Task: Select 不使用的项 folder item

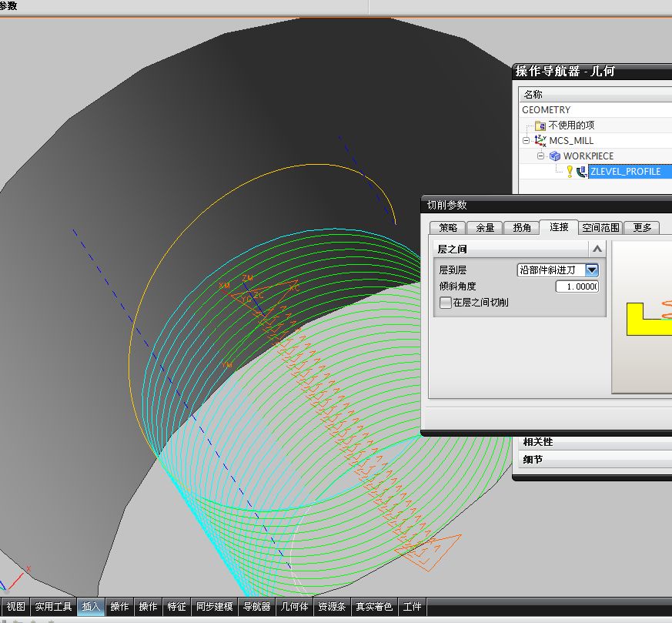Action: pos(571,126)
